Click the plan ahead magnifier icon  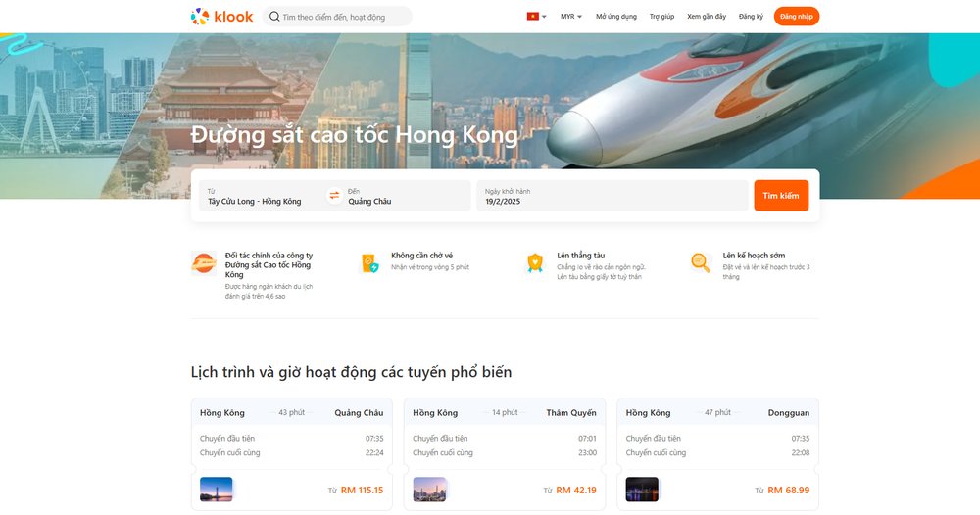[x=701, y=262]
